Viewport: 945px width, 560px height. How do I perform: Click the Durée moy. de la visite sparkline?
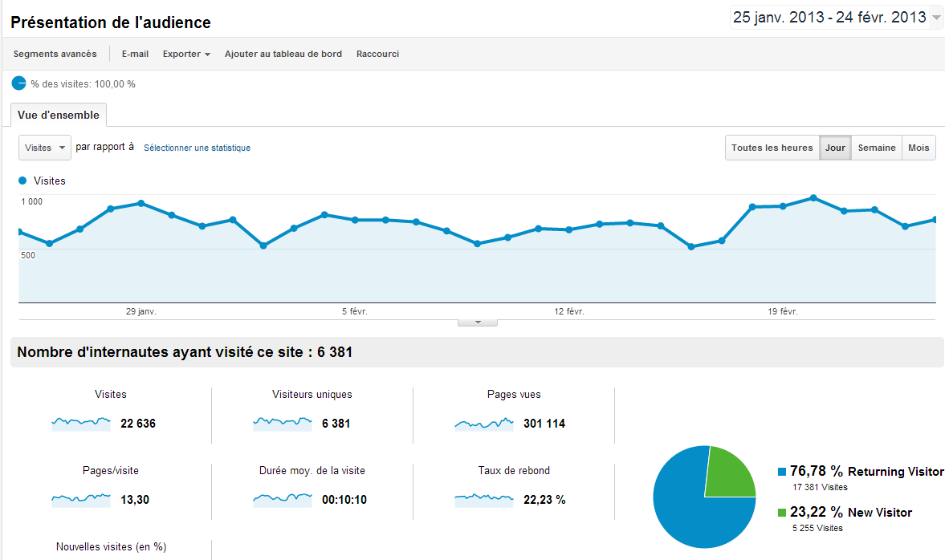click(x=283, y=499)
